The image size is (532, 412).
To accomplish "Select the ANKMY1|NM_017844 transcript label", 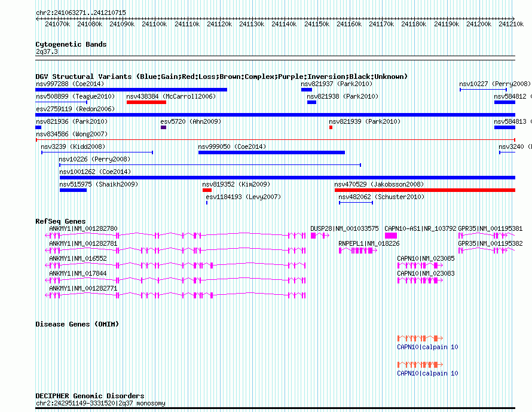I will point(78,273).
